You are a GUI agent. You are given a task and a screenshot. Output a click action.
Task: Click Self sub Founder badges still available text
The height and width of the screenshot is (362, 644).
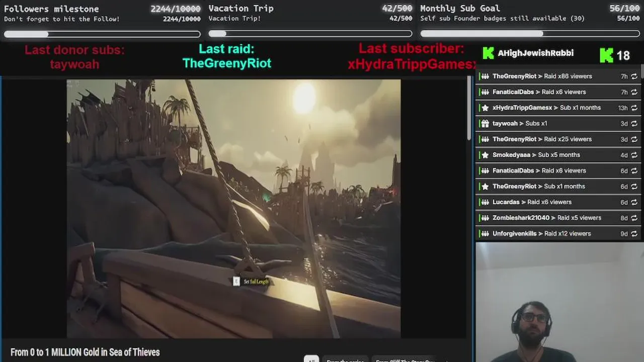[x=502, y=19]
